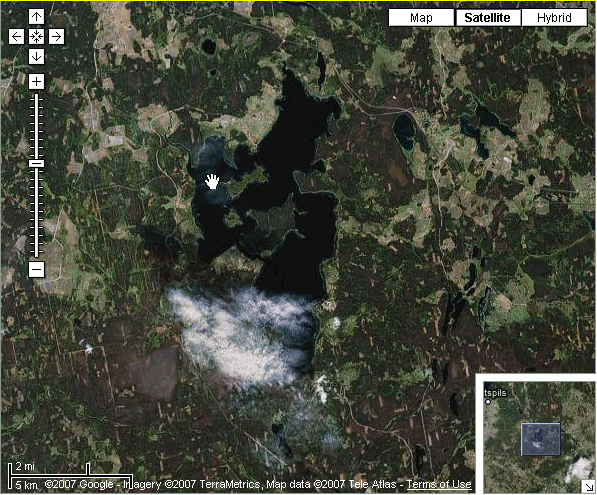The width and height of the screenshot is (597, 495).
Task: Pan the map north with up arrow
Action: (36, 17)
